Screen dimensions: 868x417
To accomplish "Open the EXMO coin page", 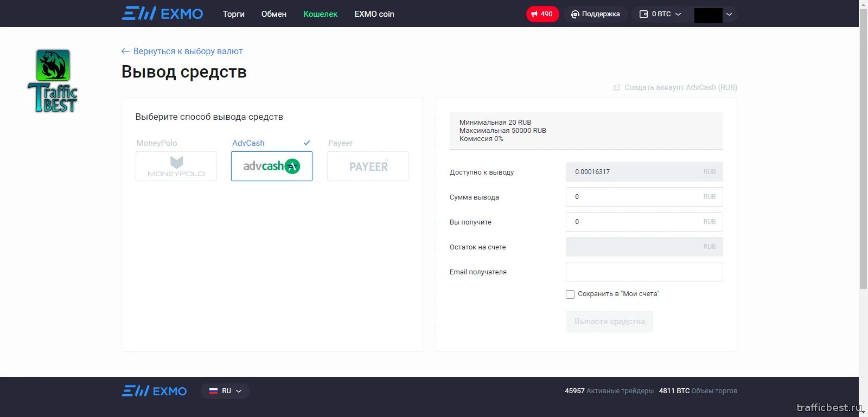I will (x=374, y=14).
